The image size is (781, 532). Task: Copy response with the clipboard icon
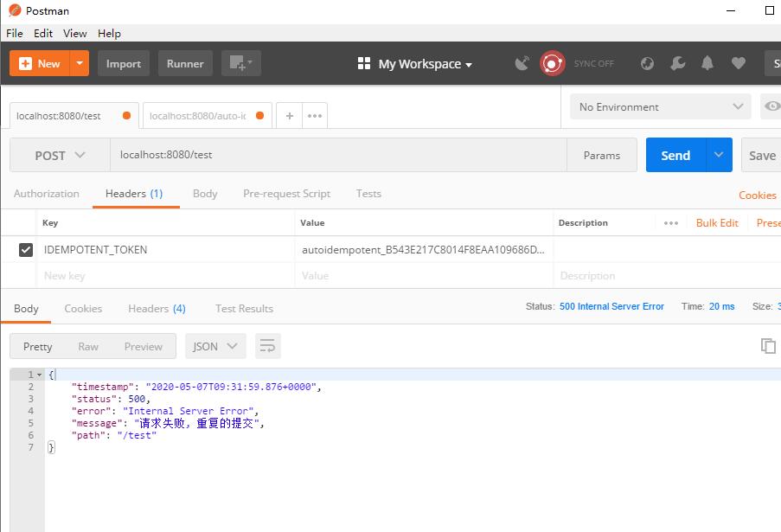tap(768, 346)
